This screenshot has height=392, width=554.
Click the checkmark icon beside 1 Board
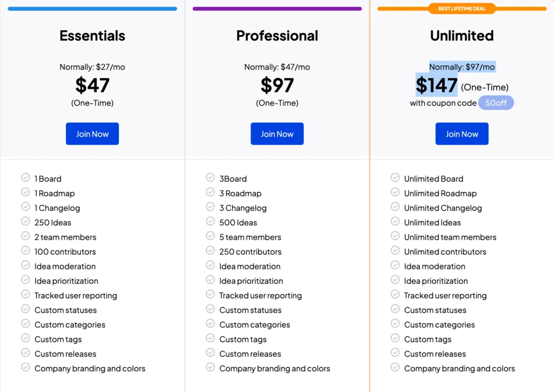pyautogui.click(x=25, y=178)
